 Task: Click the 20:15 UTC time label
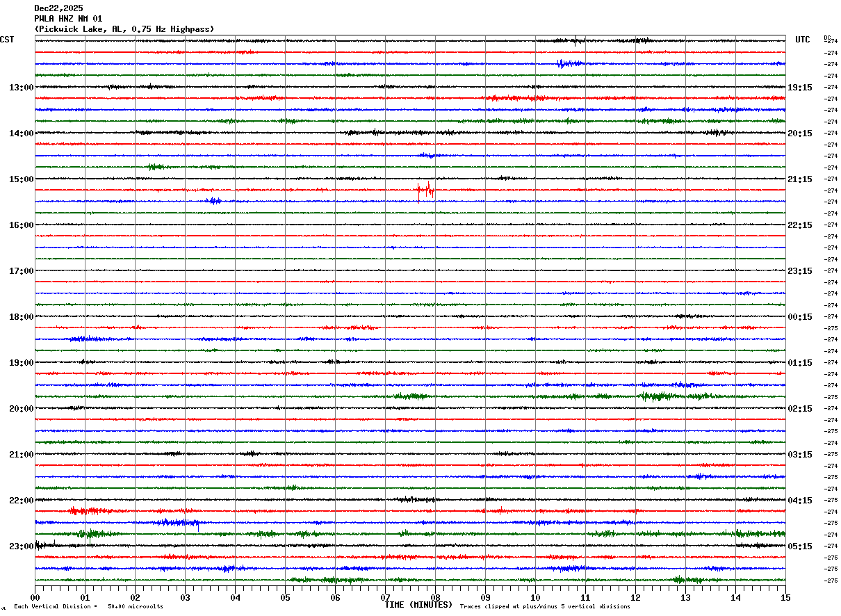click(800, 133)
